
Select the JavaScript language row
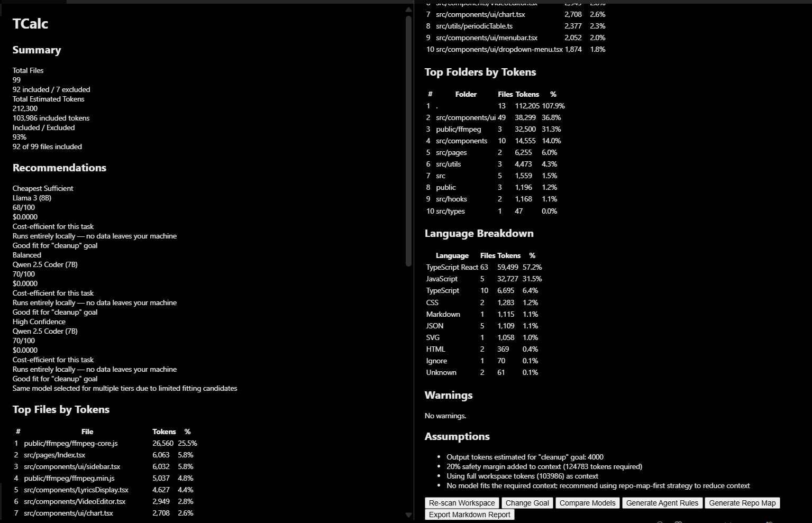484,279
